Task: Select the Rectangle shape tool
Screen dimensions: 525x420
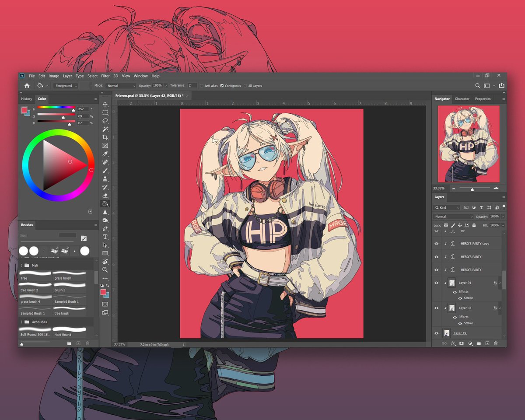Action: [105, 254]
